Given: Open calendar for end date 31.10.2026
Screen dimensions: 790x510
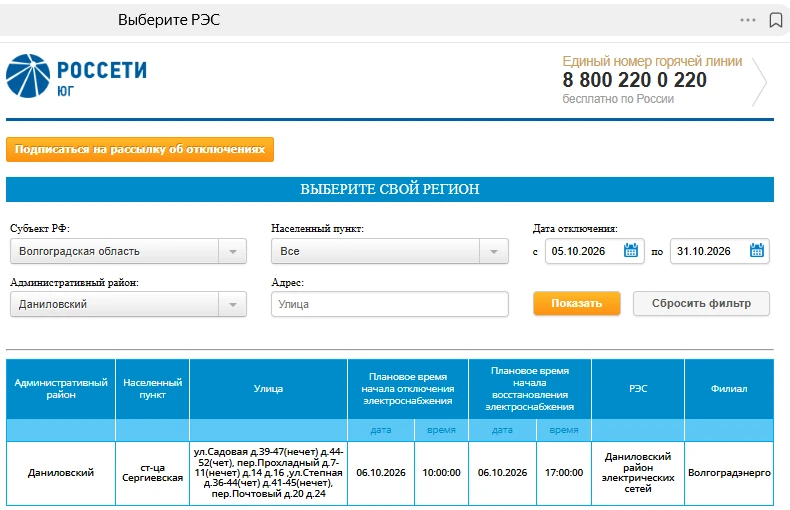Looking at the screenshot, I should coord(757,250).
